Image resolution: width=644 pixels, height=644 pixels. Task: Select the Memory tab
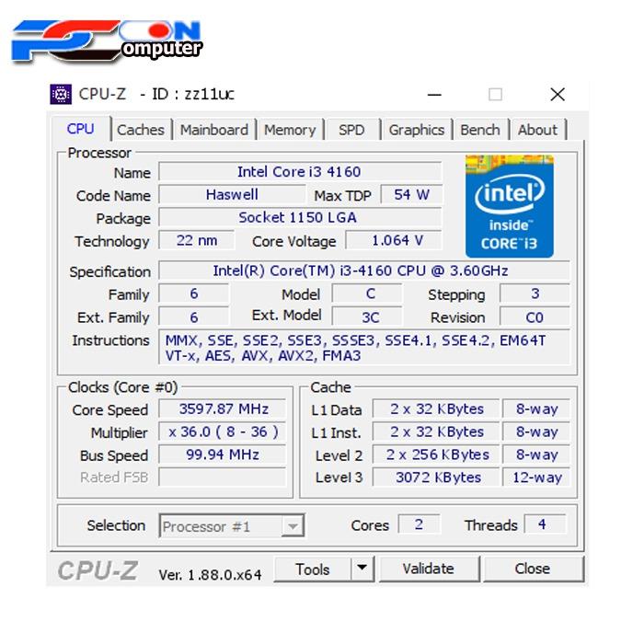pyautogui.click(x=290, y=130)
